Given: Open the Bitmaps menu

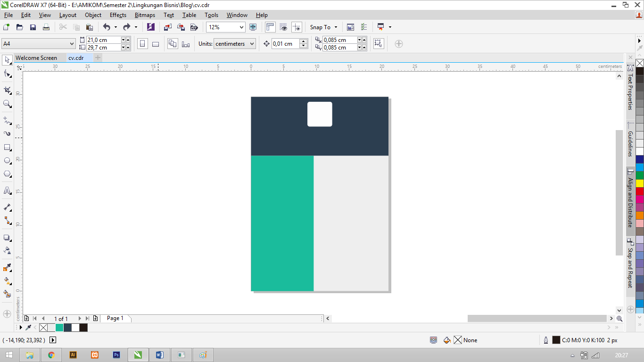Looking at the screenshot, I should tap(145, 15).
